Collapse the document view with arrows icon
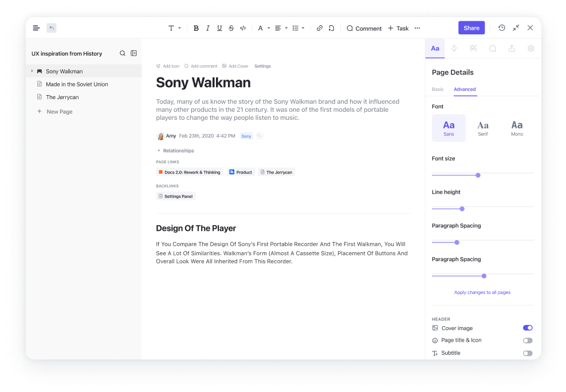 [x=516, y=28]
